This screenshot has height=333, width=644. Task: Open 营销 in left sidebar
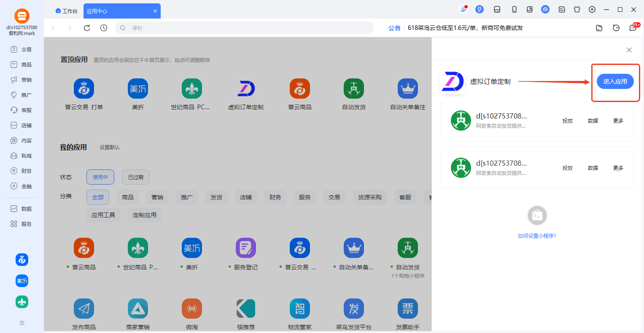(22, 80)
